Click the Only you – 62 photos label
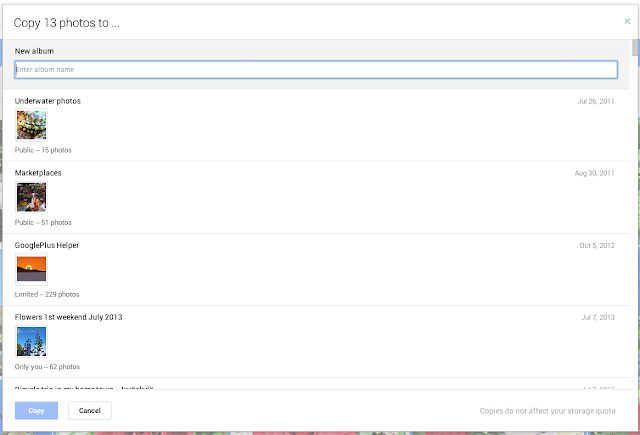Image resolution: width=640 pixels, height=435 pixels. pos(47,367)
